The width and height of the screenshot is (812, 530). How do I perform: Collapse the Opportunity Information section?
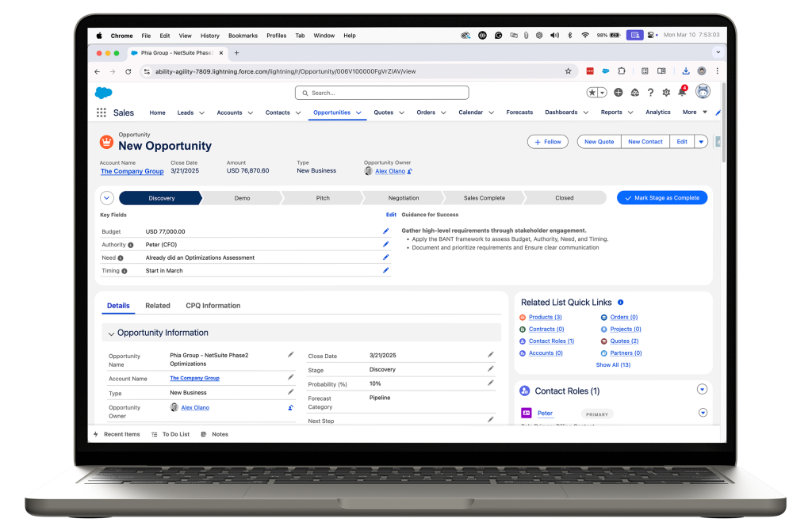(x=111, y=334)
